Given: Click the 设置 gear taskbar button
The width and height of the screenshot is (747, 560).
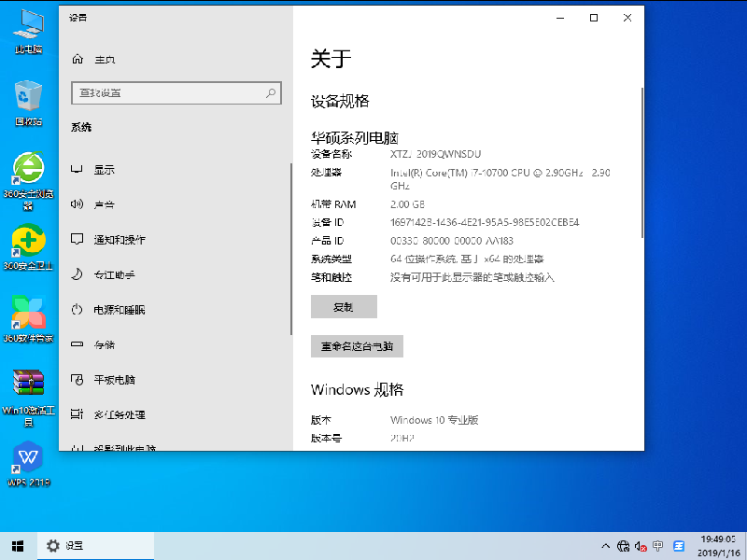Looking at the screenshot, I should (96, 546).
